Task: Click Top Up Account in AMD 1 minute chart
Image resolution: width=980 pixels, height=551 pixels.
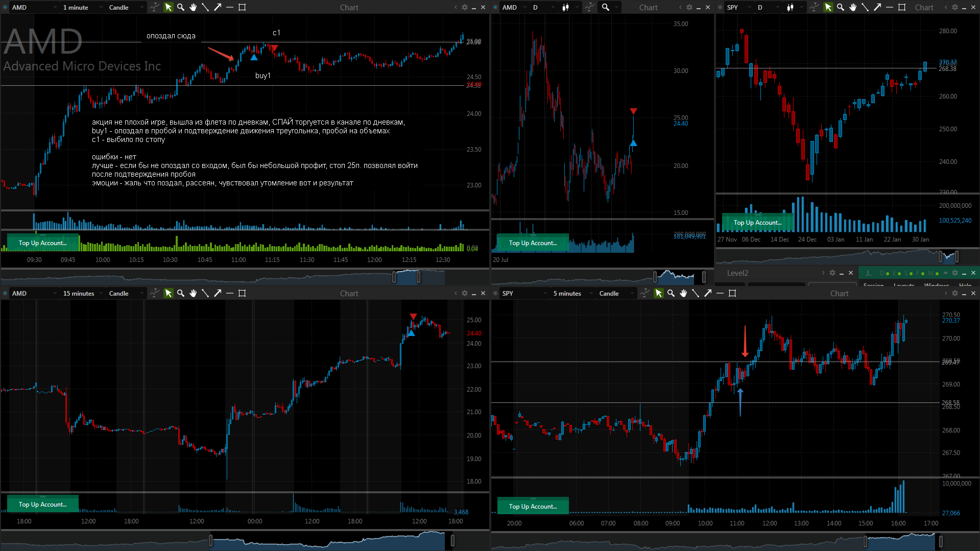Action: tap(43, 243)
